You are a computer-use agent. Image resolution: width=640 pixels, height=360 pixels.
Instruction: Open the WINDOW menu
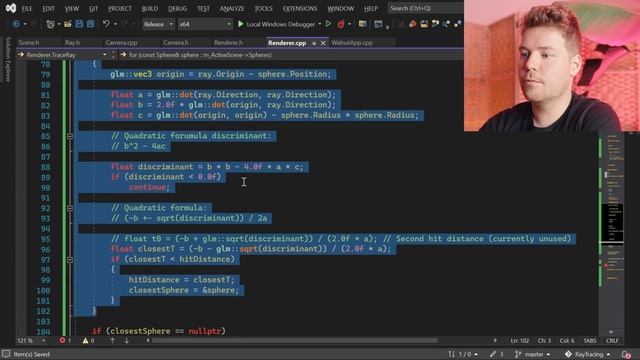(x=340, y=9)
